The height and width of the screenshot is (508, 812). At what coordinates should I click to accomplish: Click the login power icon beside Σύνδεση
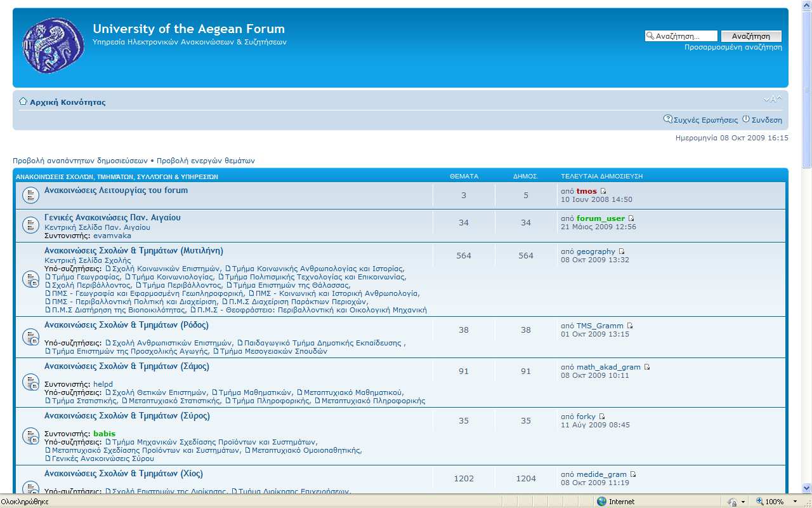(746, 119)
